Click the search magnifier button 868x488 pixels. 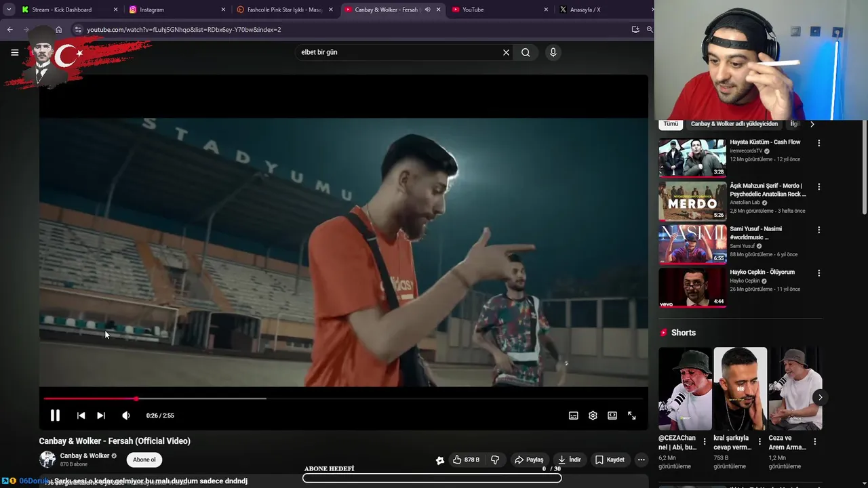[526, 52]
